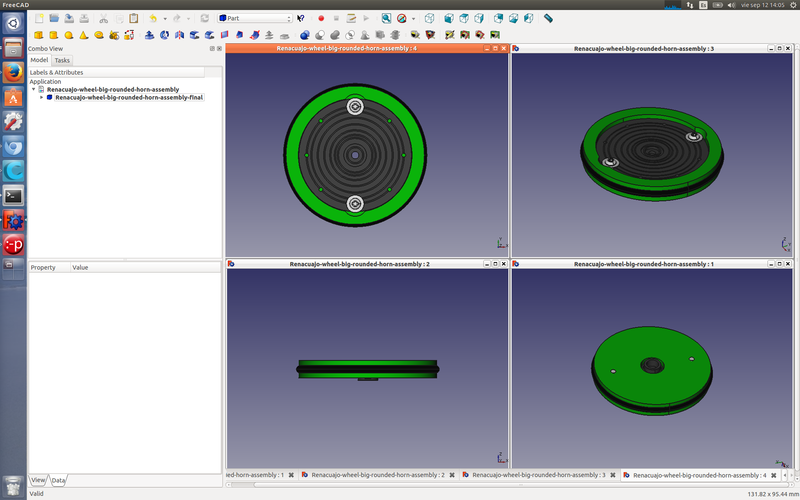Create a box primitive solid

39,35
